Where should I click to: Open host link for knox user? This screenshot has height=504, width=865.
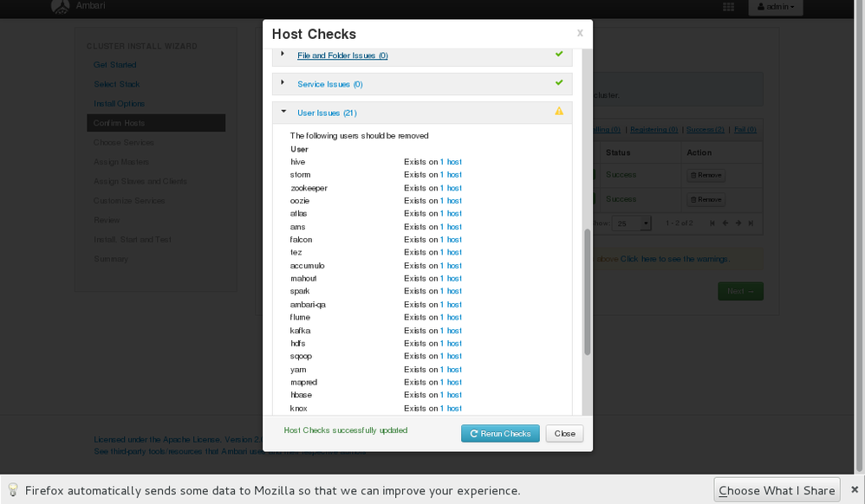[x=451, y=408]
